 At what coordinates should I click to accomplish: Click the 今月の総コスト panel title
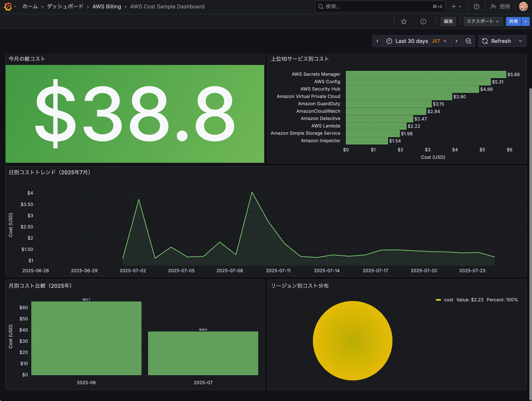pyautogui.click(x=27, y=59)
